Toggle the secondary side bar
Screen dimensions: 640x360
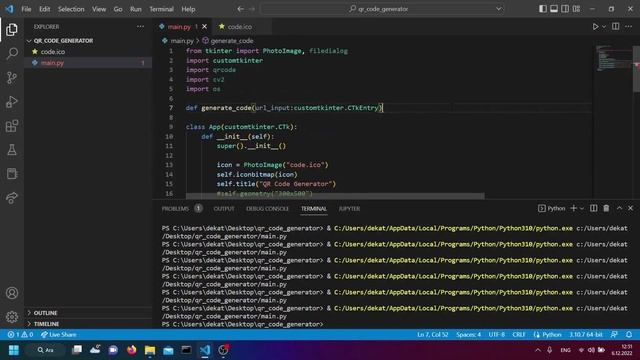click(565, 9)
